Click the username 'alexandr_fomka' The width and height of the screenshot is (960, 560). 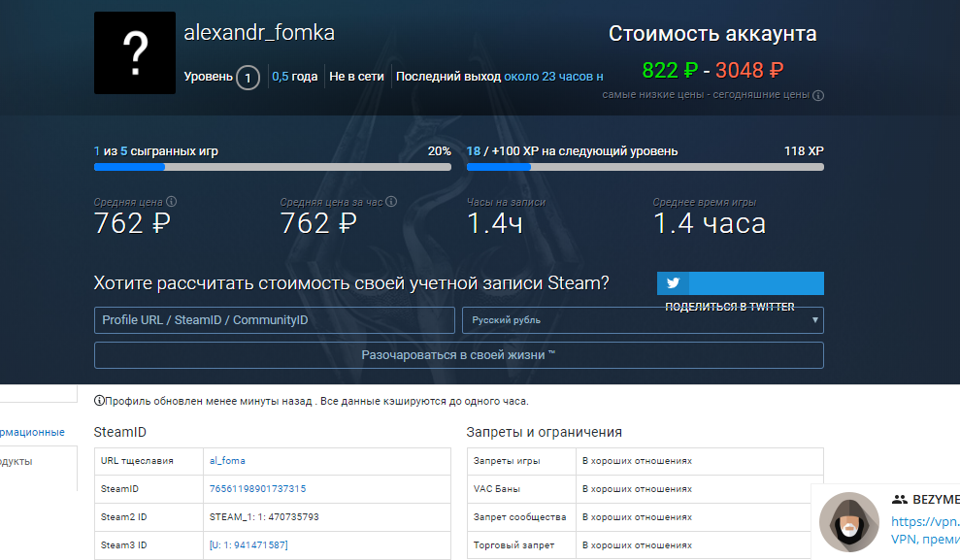pos(259,32)
